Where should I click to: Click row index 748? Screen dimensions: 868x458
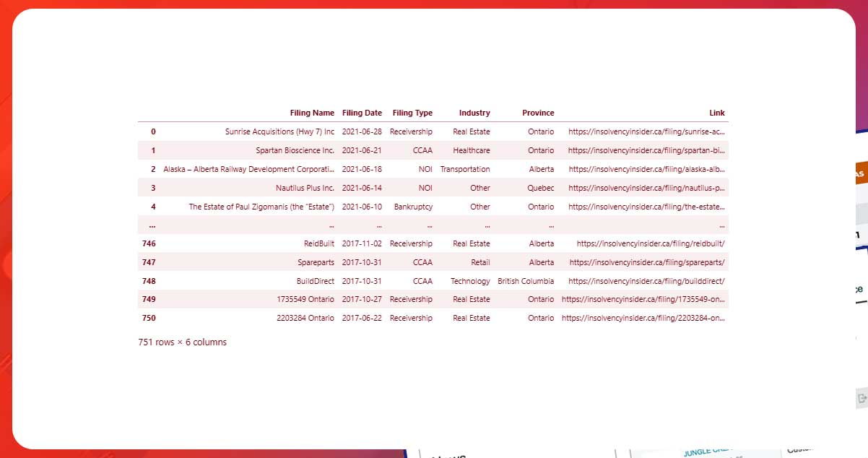coord(149,281)
